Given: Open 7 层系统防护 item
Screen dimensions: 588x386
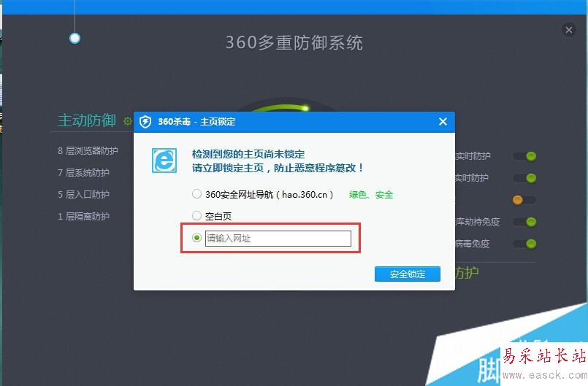Looking at the screenshot, I should point(83,172).
